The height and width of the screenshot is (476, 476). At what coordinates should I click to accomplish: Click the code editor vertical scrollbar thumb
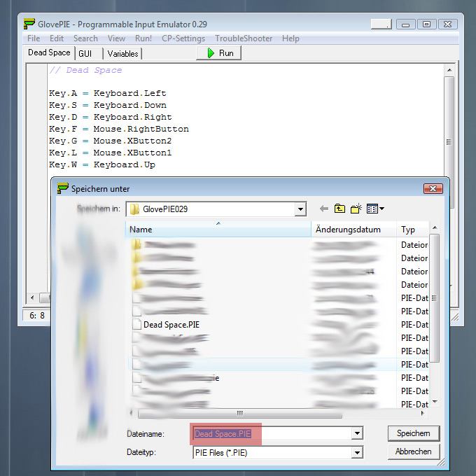pos(449,142)
